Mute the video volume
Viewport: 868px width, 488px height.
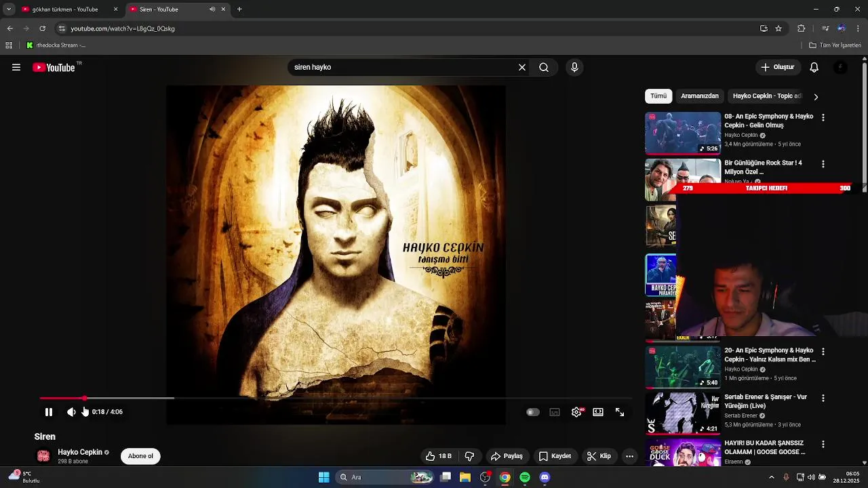click(71, 412)
